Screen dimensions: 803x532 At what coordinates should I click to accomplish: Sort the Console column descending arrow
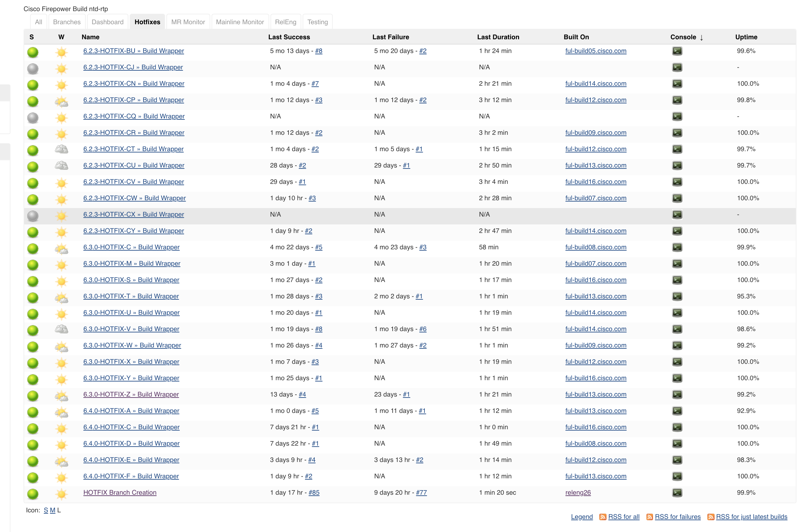(701, 37)
